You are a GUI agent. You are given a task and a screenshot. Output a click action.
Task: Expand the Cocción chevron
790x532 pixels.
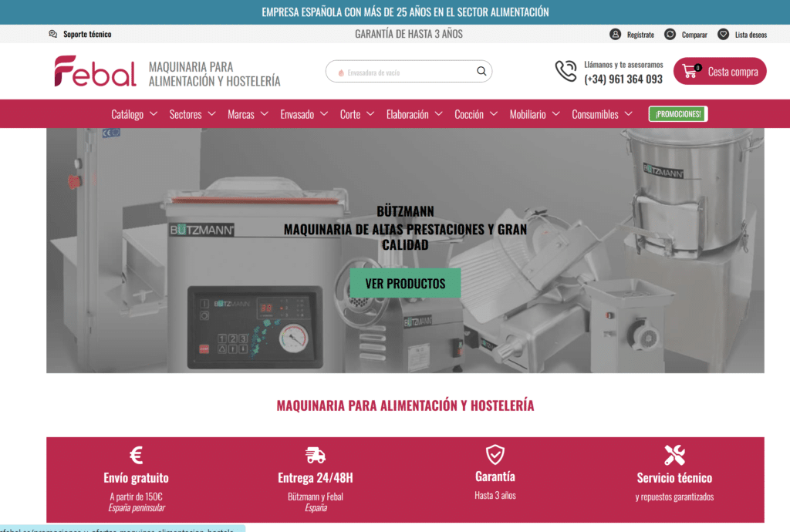[494, 114]
